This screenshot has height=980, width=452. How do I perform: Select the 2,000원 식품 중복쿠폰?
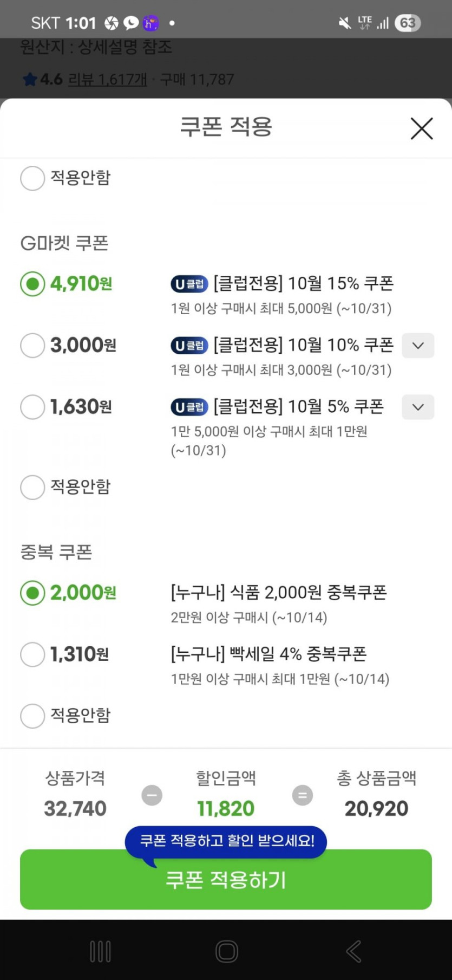(32, 593)
